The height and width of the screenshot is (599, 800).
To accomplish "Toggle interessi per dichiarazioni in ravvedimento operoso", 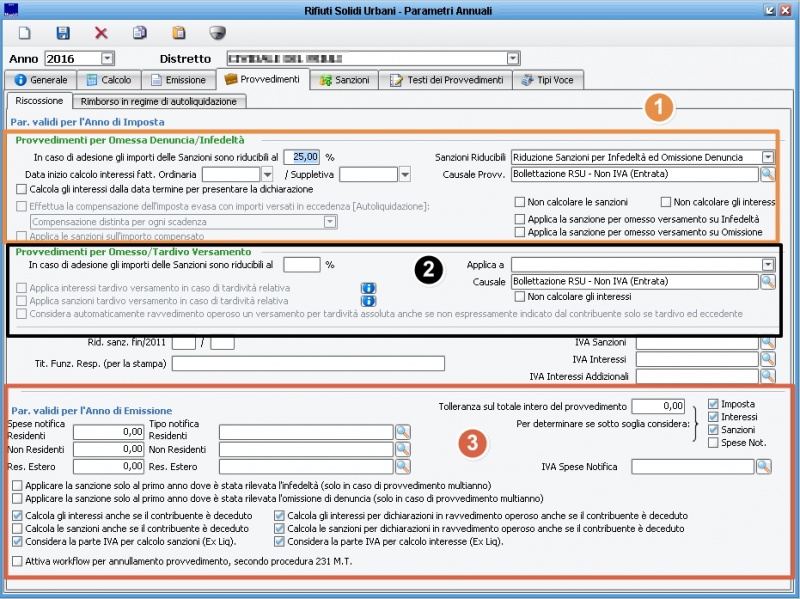I will pyautogui.click(x=279, y=515).
